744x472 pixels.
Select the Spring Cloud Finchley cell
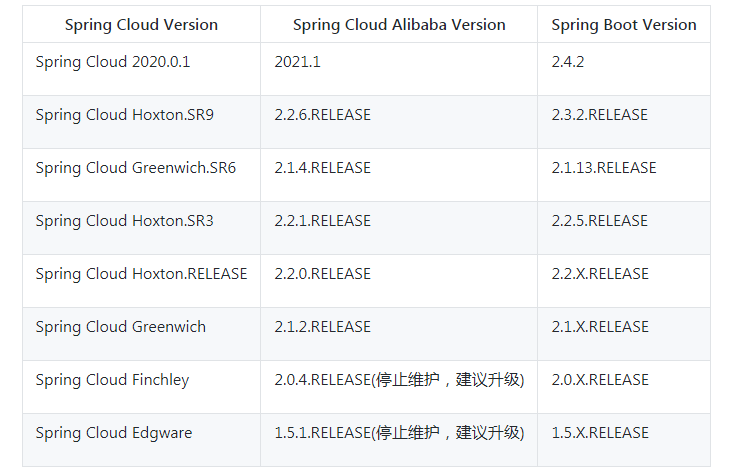pyautogui.click(x=141, y=387)
